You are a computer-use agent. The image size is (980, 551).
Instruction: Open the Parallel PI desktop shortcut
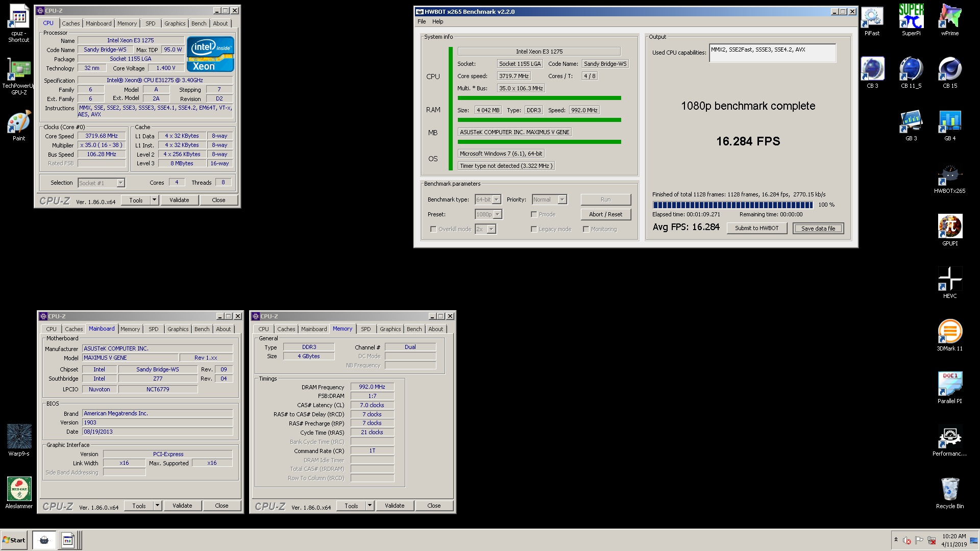click(950, 388)
